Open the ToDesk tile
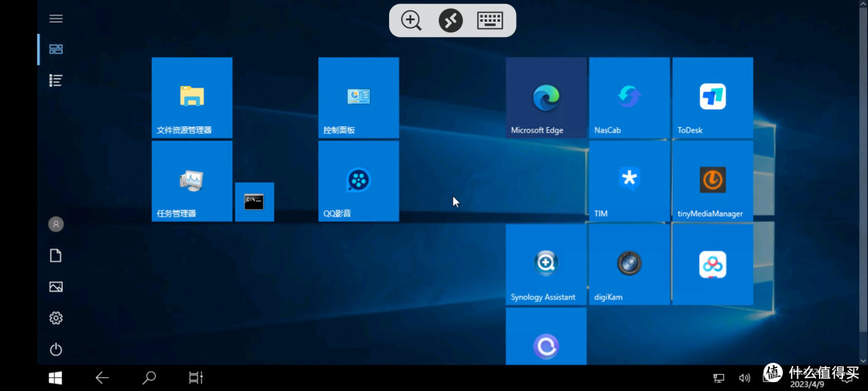Screen dimensions: 868x391 [x=712, y=97]
